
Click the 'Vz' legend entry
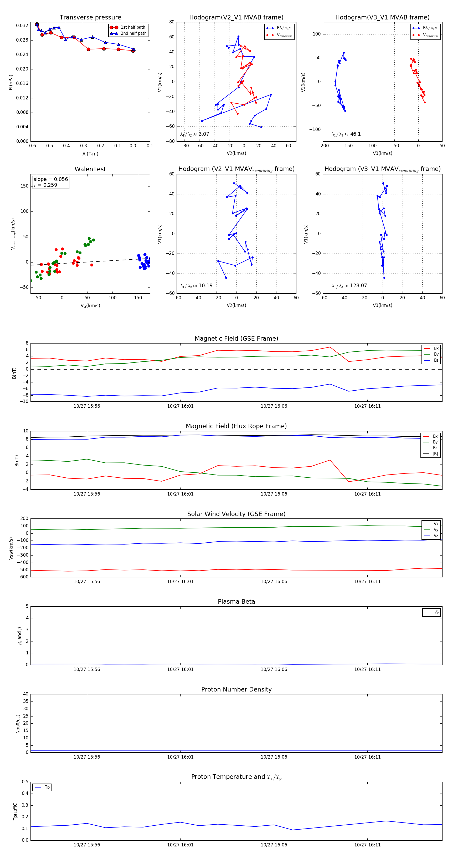tap(431, 536)
